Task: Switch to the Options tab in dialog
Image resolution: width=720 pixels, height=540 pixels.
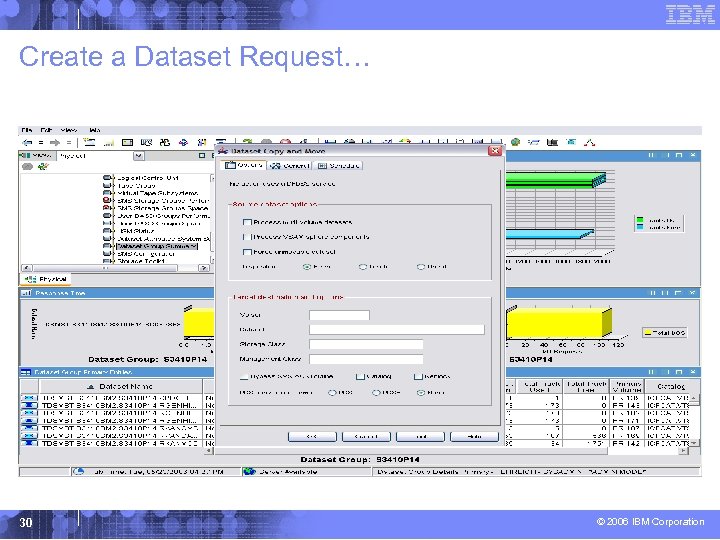Action: click(x=243, y=165)
